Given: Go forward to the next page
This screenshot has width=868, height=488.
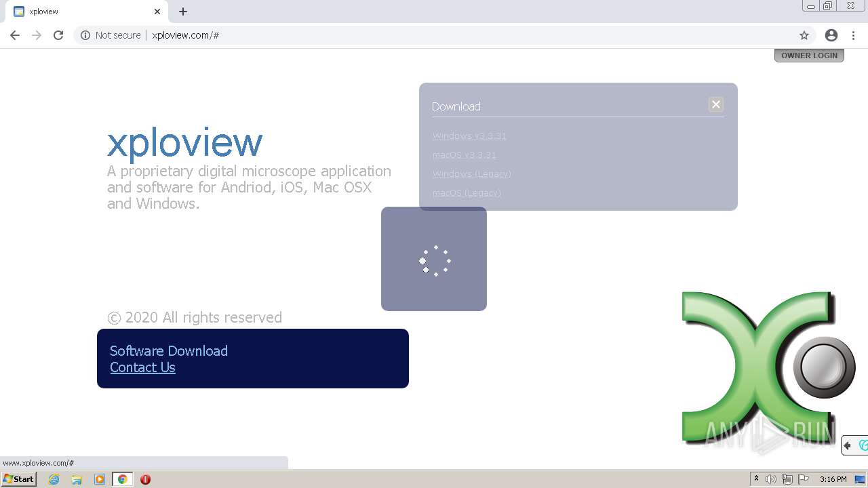Looking at the screenshot, I should tap(37, 35).
